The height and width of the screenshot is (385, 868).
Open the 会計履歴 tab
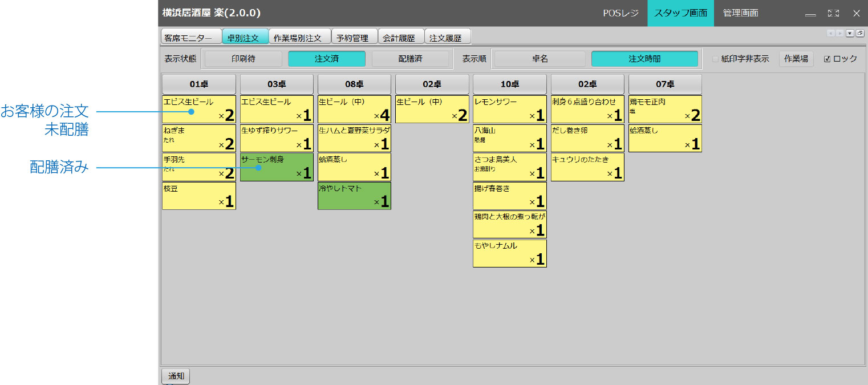tap(400, 37)
